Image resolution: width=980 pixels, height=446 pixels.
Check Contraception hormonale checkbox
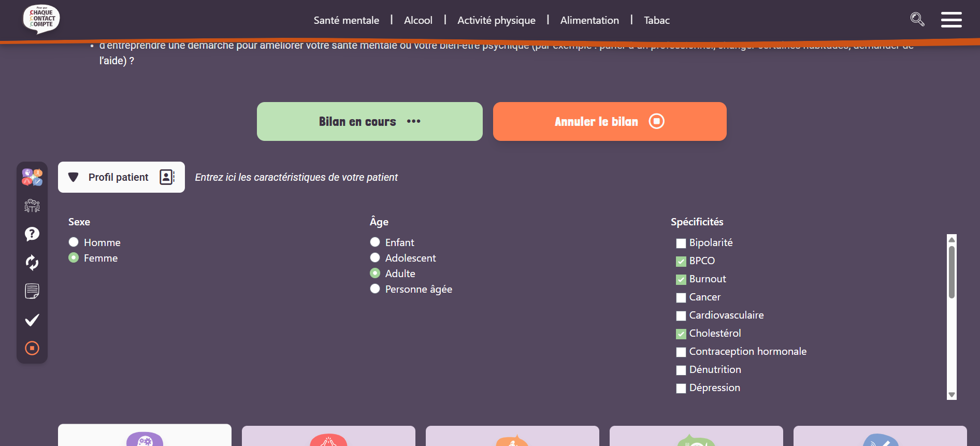[681, 352]
